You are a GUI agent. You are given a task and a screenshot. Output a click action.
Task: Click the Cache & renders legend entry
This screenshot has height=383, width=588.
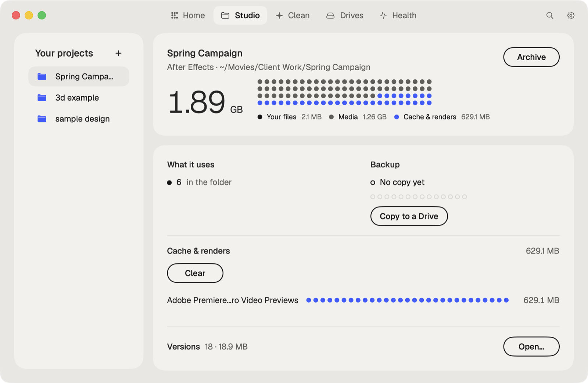tap(442, 117)
